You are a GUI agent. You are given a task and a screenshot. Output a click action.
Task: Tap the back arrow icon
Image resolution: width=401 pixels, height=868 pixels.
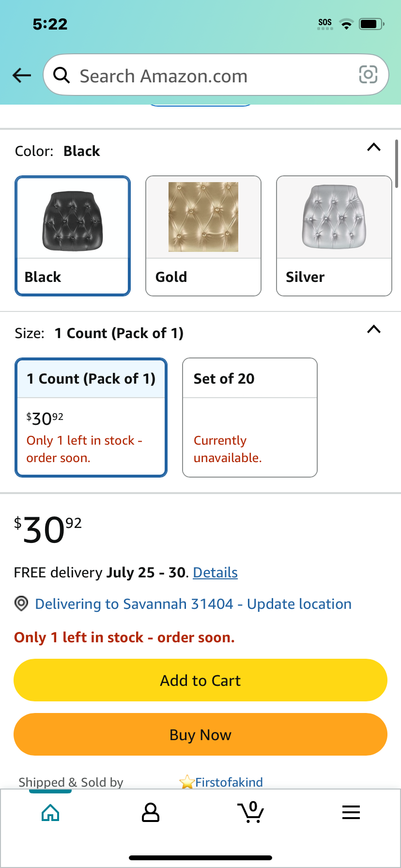pyautogui.click(x=22, y=75)
